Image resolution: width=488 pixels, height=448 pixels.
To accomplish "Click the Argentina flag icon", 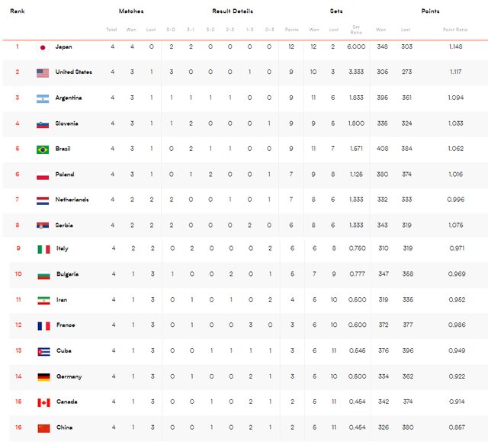I will [x=43, y=98].
